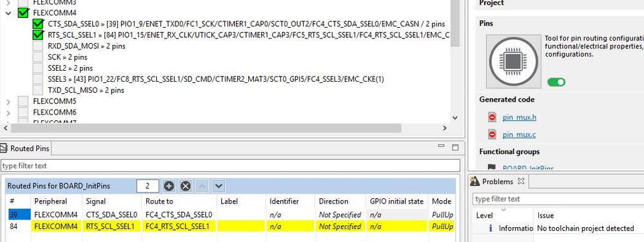Check the SSEL3 signal checkbox

[38, 79]
